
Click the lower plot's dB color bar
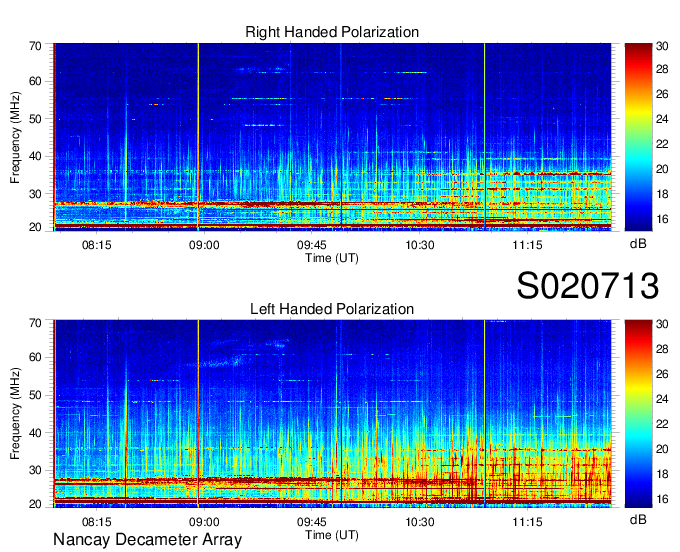(638, 414)
